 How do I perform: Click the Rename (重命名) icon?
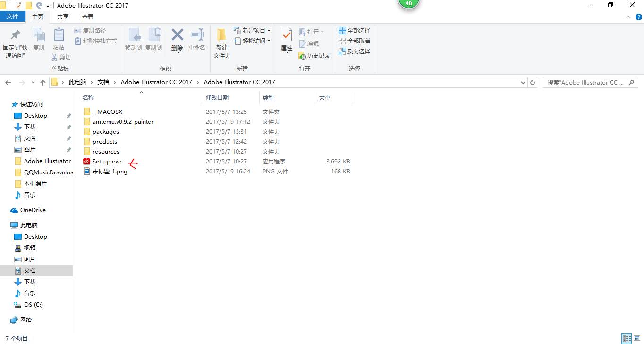tap(197, 34)
